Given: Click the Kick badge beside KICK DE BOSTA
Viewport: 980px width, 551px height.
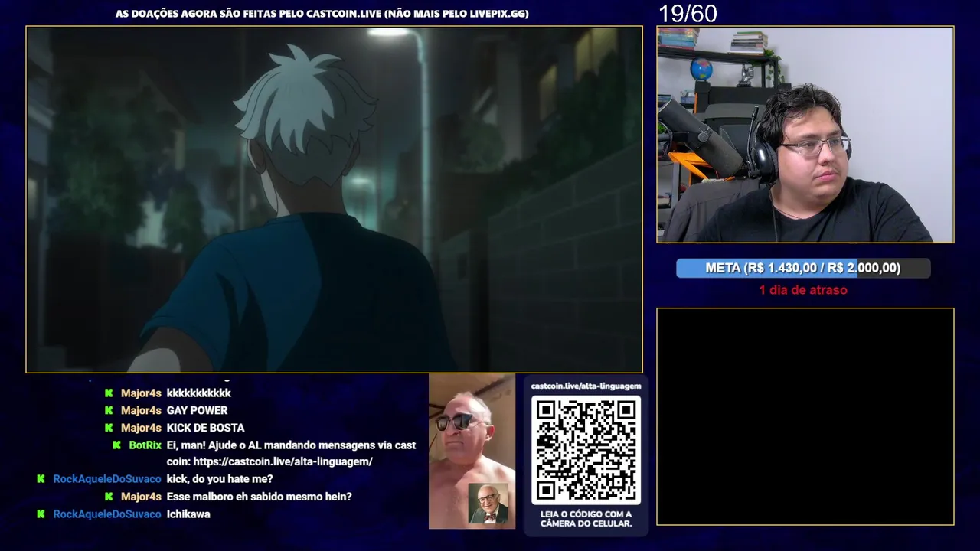Looking at the screenshot, I should 109,428.
